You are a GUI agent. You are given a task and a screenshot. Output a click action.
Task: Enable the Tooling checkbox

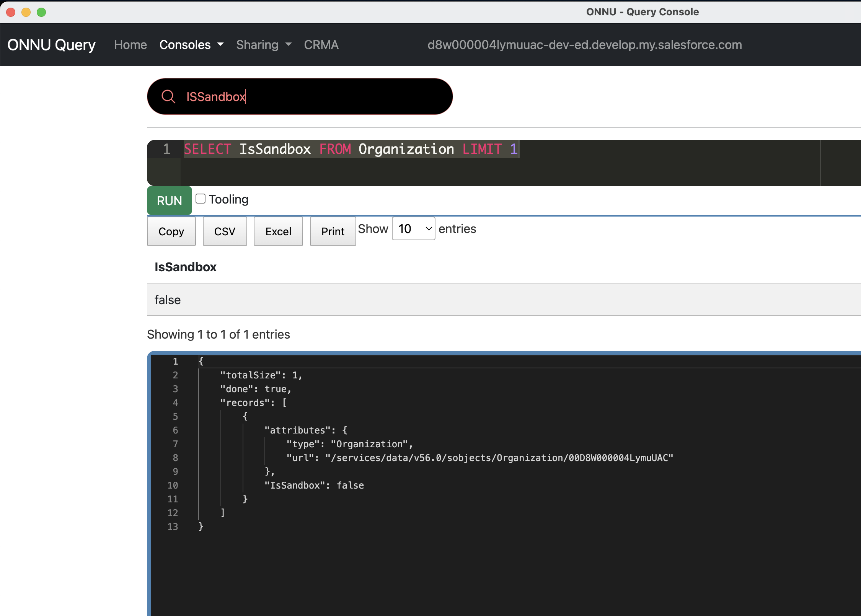coord(201,199)
